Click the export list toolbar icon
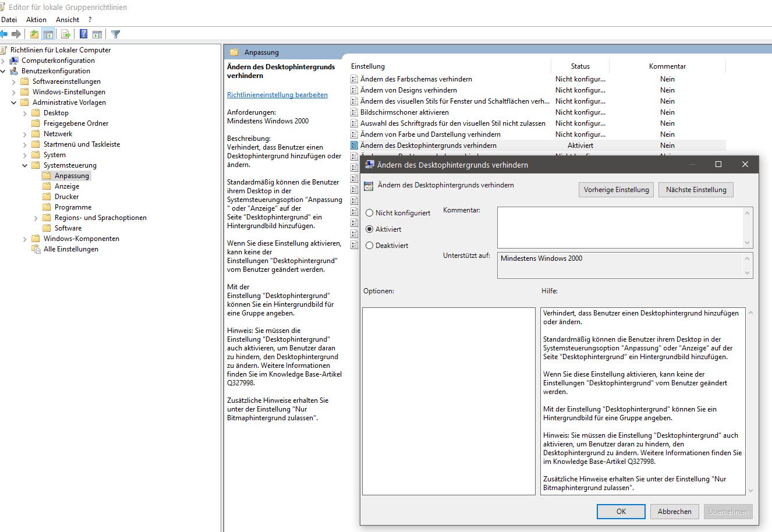Image resolution: width=772 pixels, height=532 pixels. click(x=66, y=34)
